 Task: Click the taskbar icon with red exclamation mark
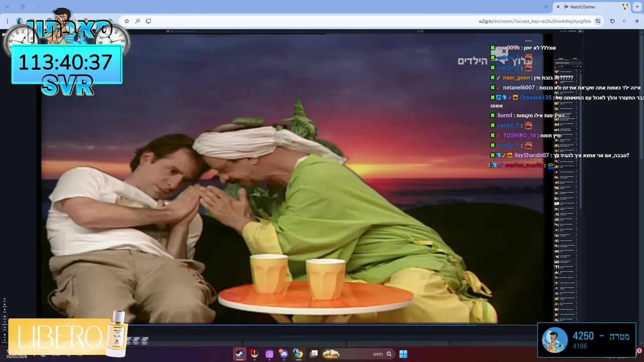pos(255,354)
